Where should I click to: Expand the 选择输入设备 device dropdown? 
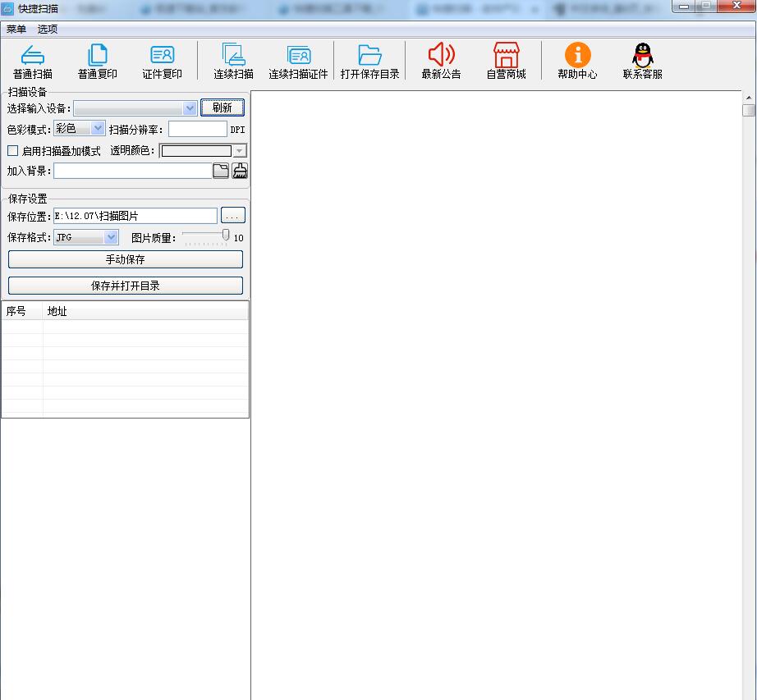190,108
